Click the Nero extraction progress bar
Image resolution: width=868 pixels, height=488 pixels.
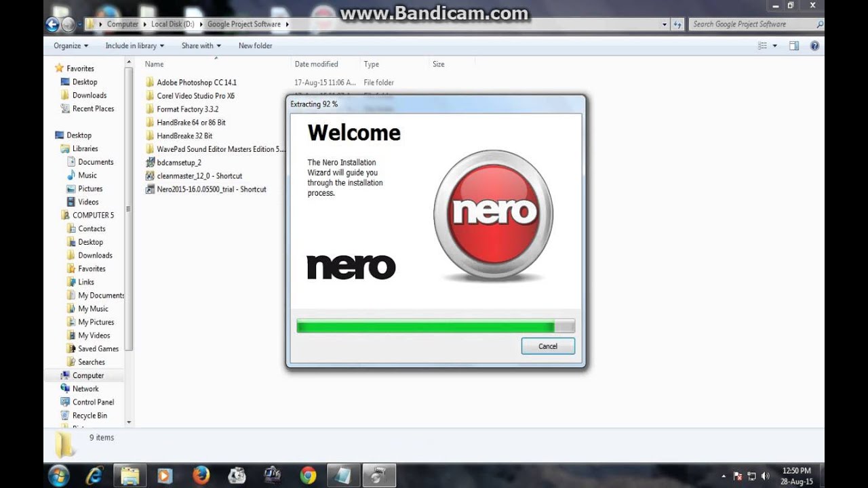[x=436, y=327]
